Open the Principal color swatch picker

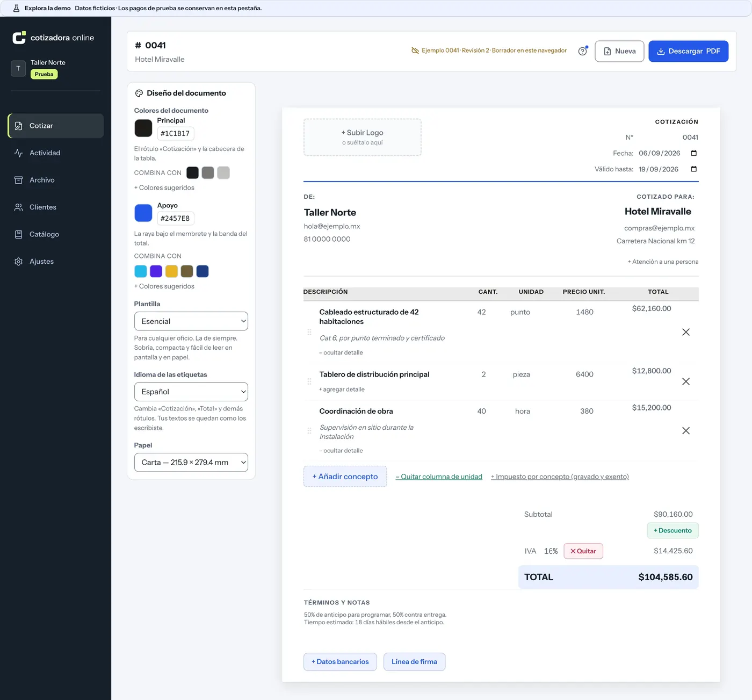pos(143,128)
